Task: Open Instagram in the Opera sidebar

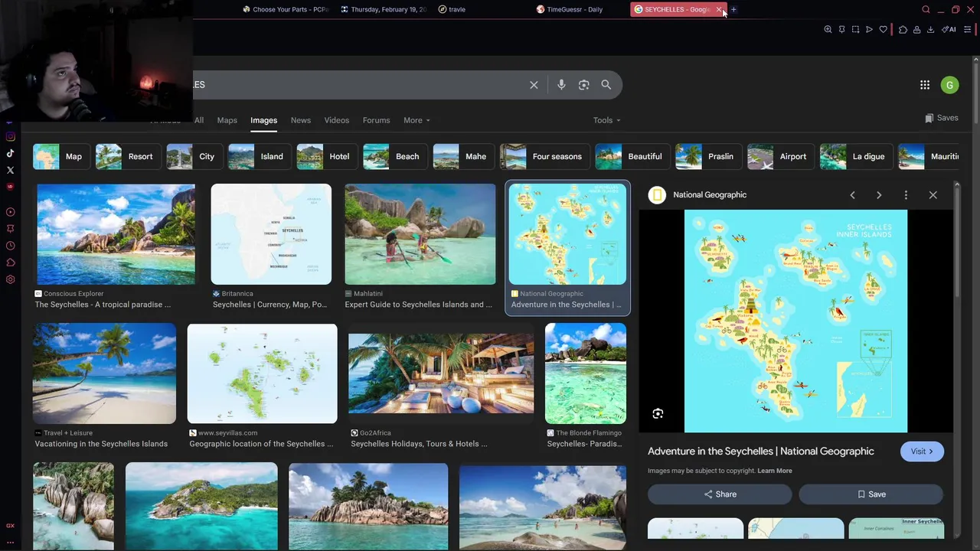Action: click(x=10, y=136)
